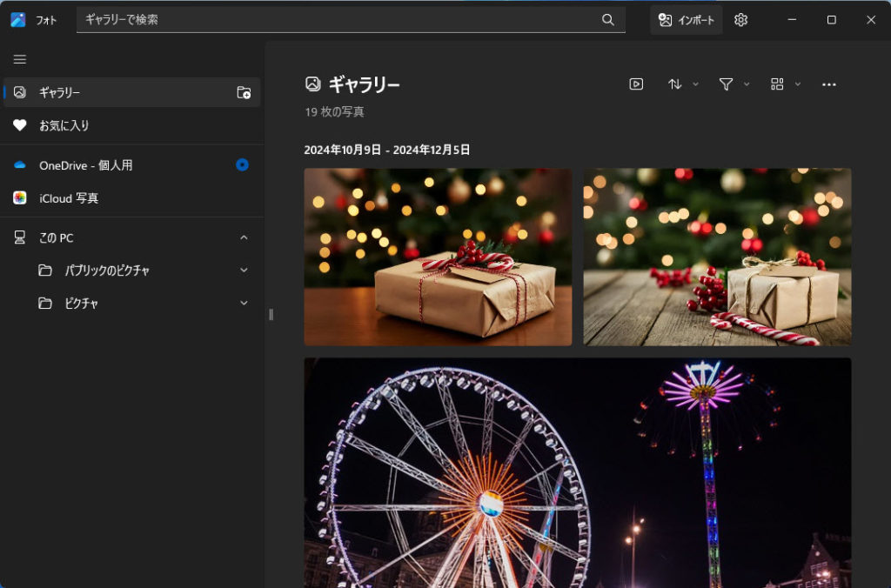
Task: Open the sort order dropdown
Action: 683,84
